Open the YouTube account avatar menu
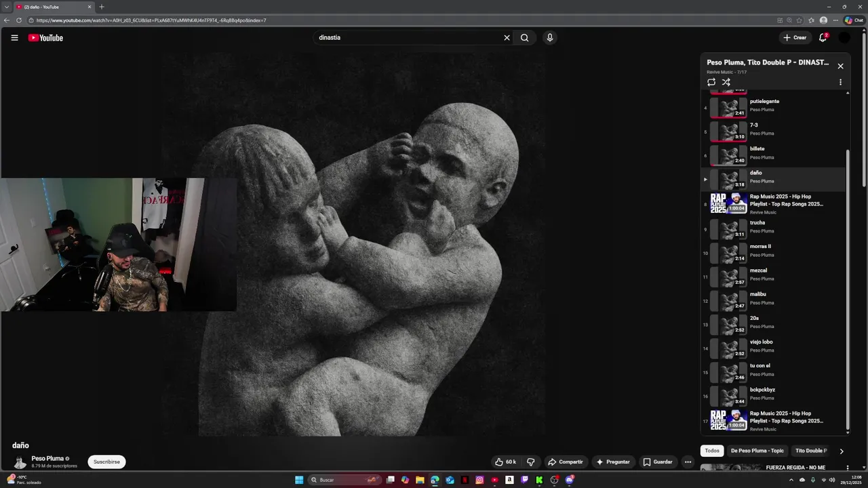This screenshot has height=488, width=868. click(844, 38)
